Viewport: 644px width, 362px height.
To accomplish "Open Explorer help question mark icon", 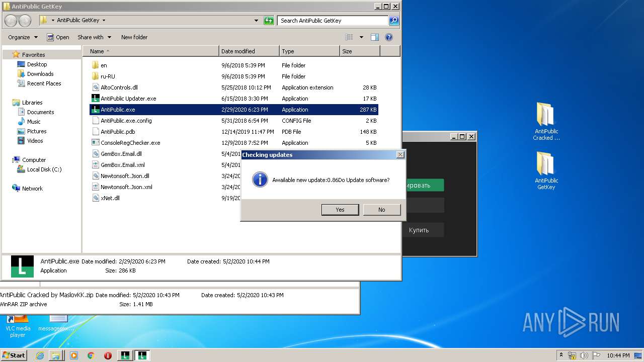I will 388,37.
